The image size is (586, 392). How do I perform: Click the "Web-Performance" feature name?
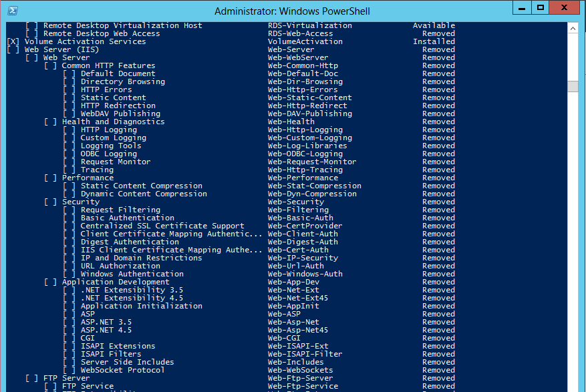[x=303, y=178]
